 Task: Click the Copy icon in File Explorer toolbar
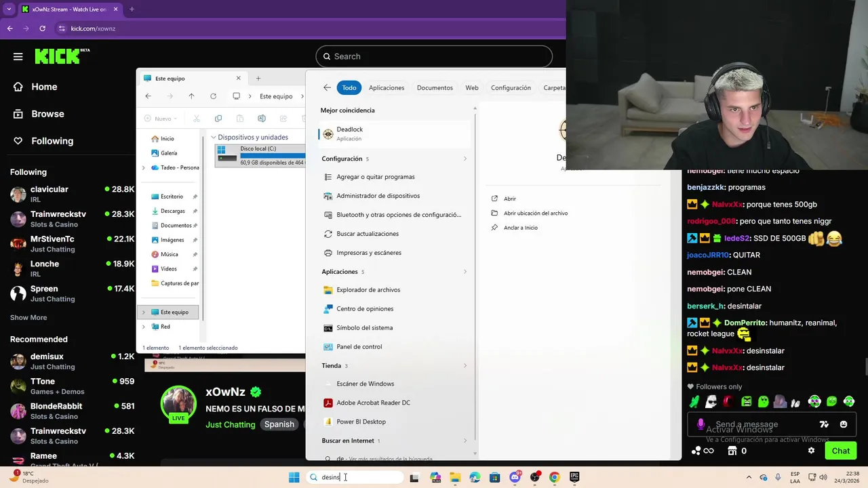click(218, 119)
